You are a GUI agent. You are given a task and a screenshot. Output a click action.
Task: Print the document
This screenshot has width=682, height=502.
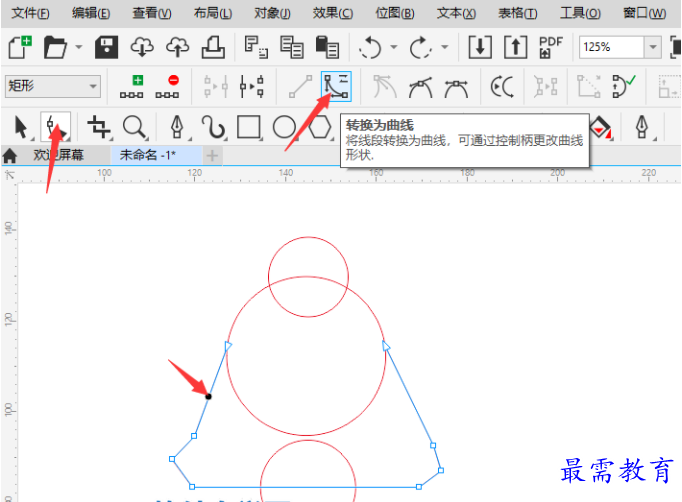[x=213, y=47]
